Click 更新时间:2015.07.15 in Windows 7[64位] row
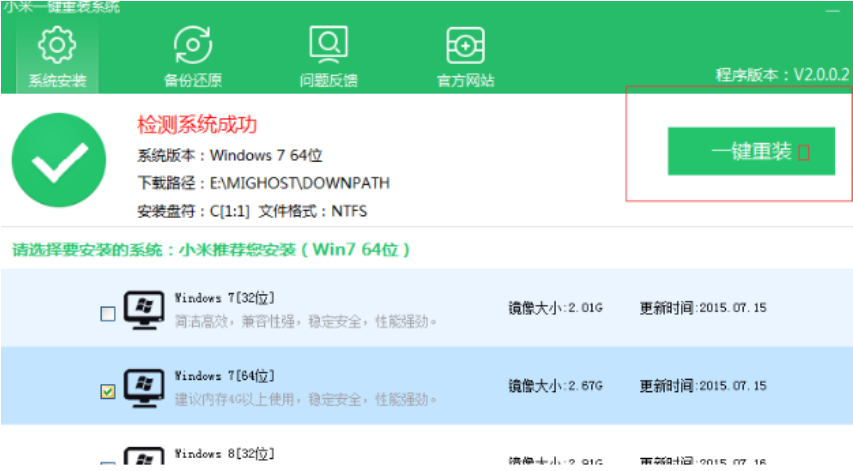This screenshot has width=853, height=471. point(703,386)
